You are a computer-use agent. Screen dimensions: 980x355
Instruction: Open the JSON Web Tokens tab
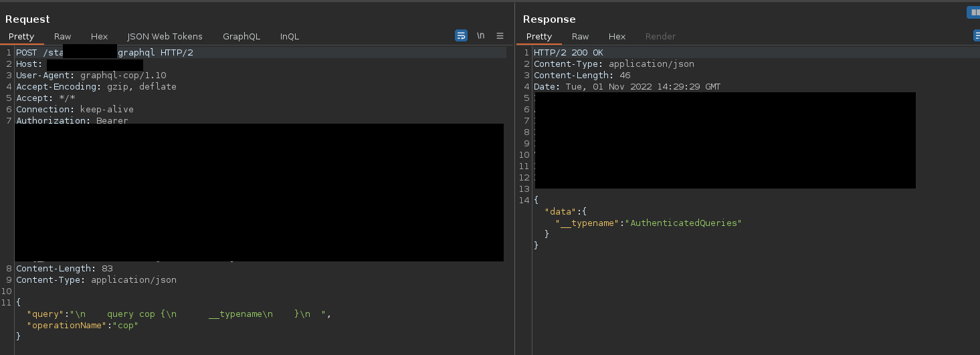165,37
